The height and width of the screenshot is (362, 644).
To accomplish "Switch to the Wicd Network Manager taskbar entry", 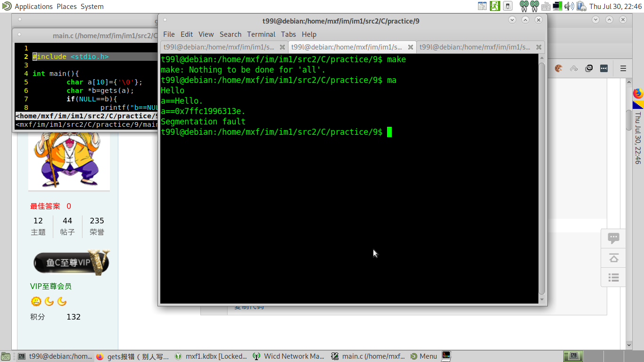I will 289,356.
